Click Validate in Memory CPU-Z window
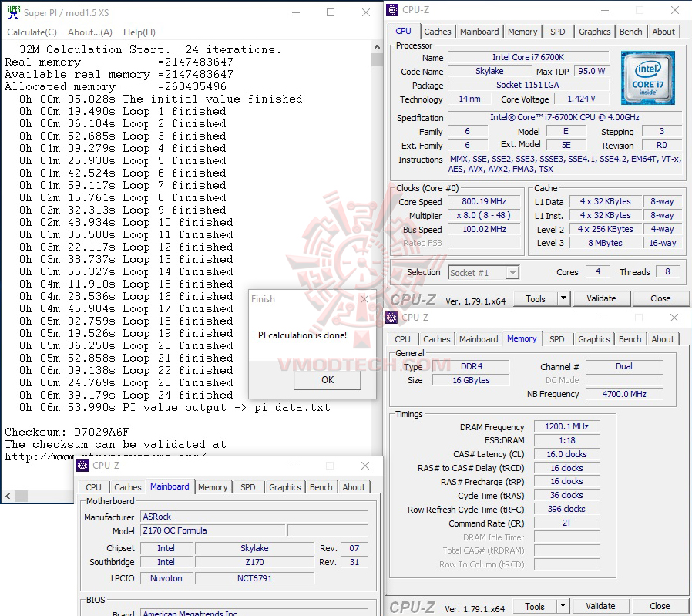692x616 pixels. (x=600, y=606)
